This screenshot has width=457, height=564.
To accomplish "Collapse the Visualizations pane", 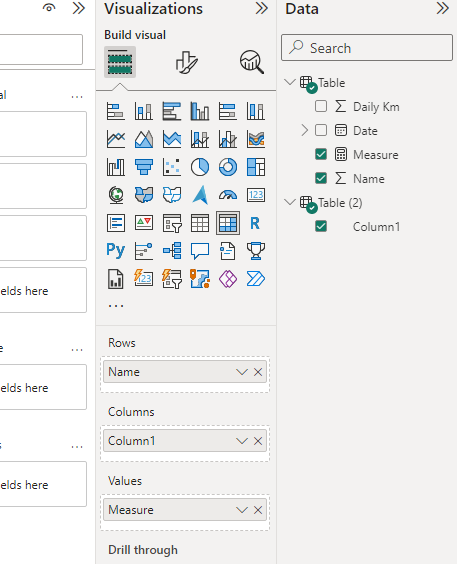I will 261,8.
